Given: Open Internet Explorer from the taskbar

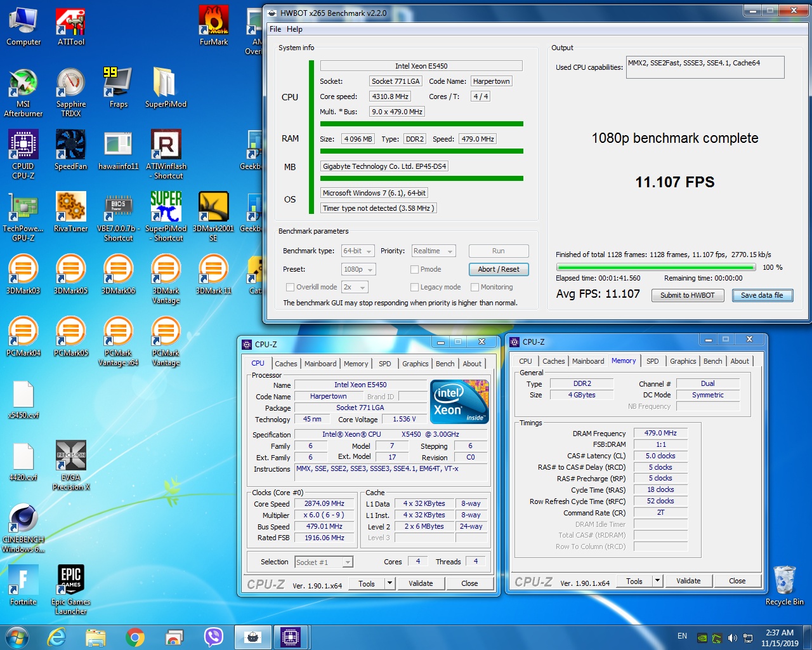Looking at the screenshot, I should coord(57,637).
